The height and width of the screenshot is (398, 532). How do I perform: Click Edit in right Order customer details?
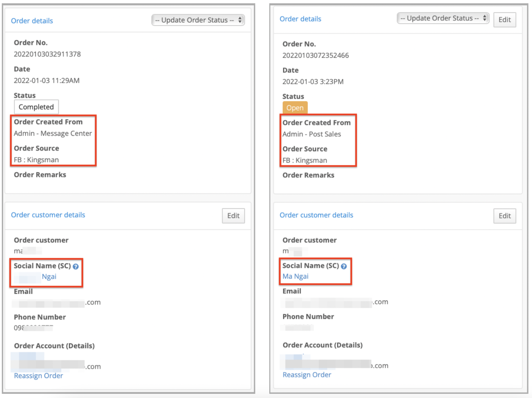pyautogui.click(x=505, y=216)
